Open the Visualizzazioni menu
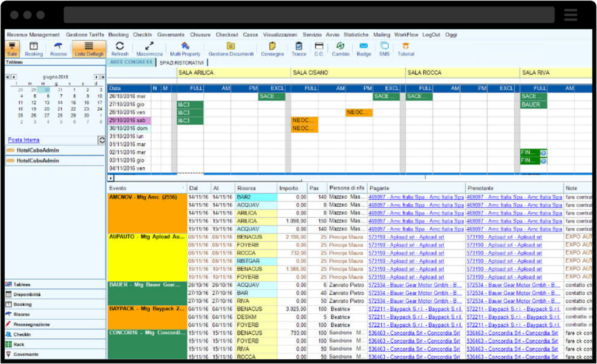 coord(280,34)
